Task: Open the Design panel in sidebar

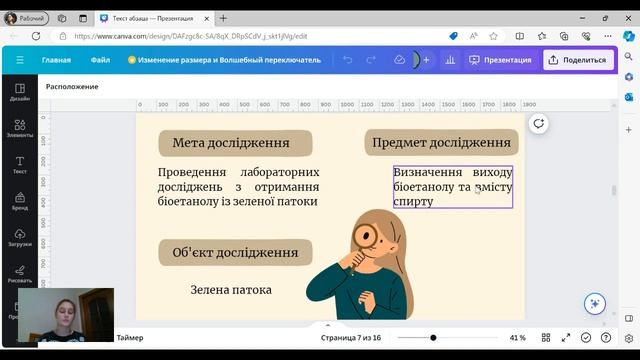Action: pyautogui.click(x=20, y=92)
